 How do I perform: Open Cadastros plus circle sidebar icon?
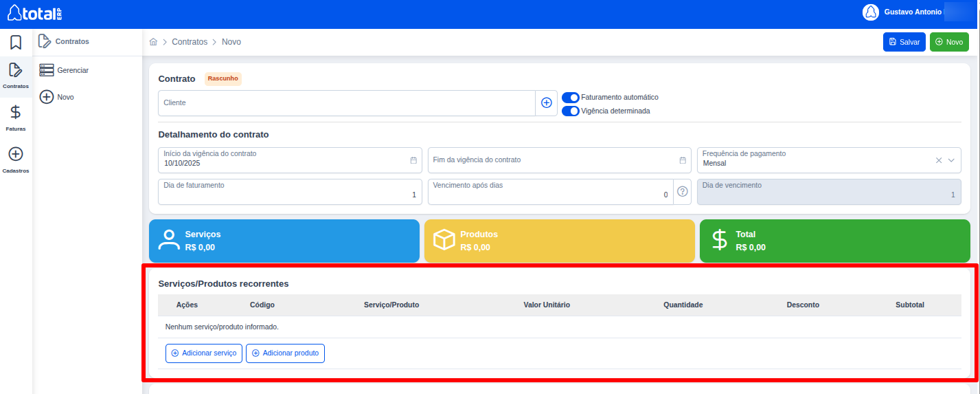point(16,154)
